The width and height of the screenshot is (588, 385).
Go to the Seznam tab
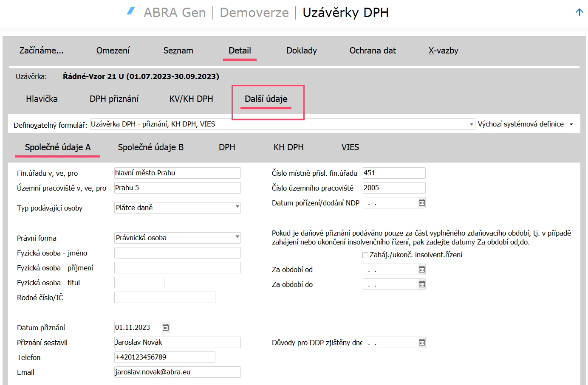[178, 51]
